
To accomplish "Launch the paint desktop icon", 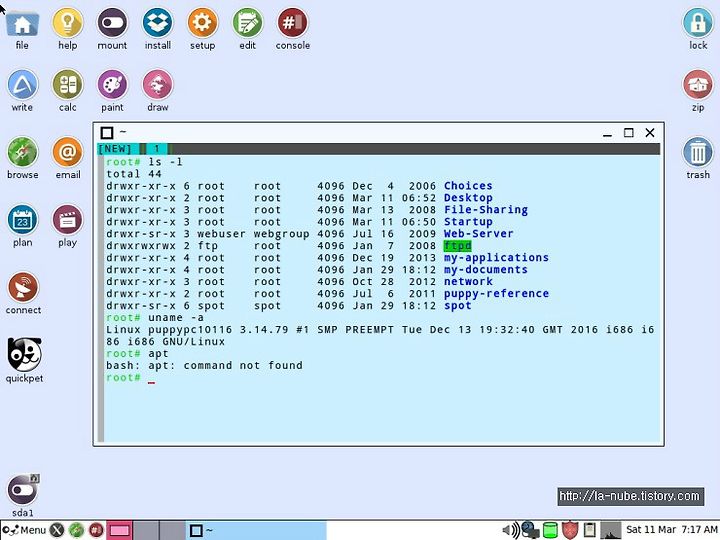I will click(112, 85).
